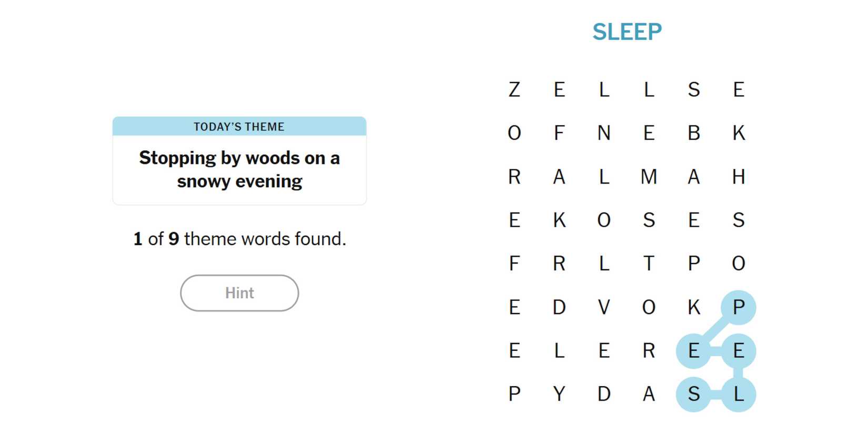Click the highlighted letter P circle

(x=739, y=307)
